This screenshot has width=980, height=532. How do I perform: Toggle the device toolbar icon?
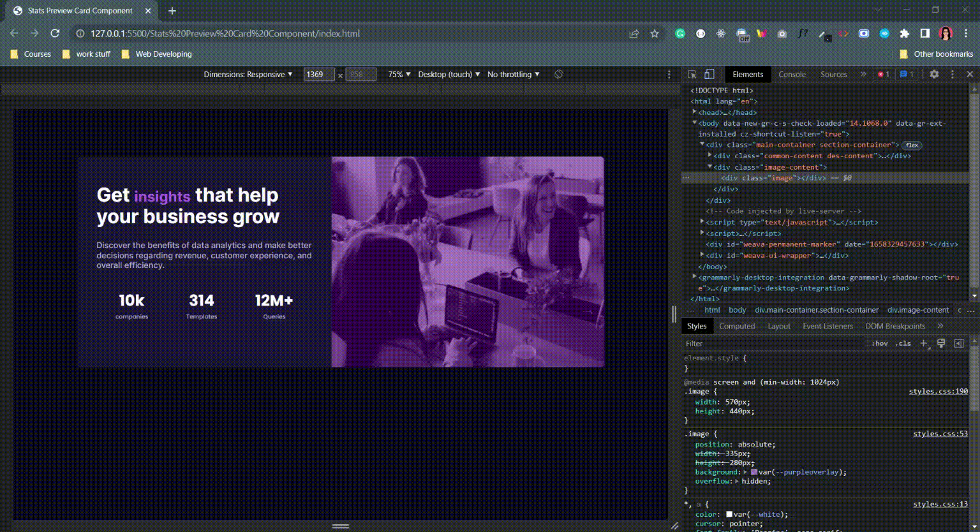(709, 75)
